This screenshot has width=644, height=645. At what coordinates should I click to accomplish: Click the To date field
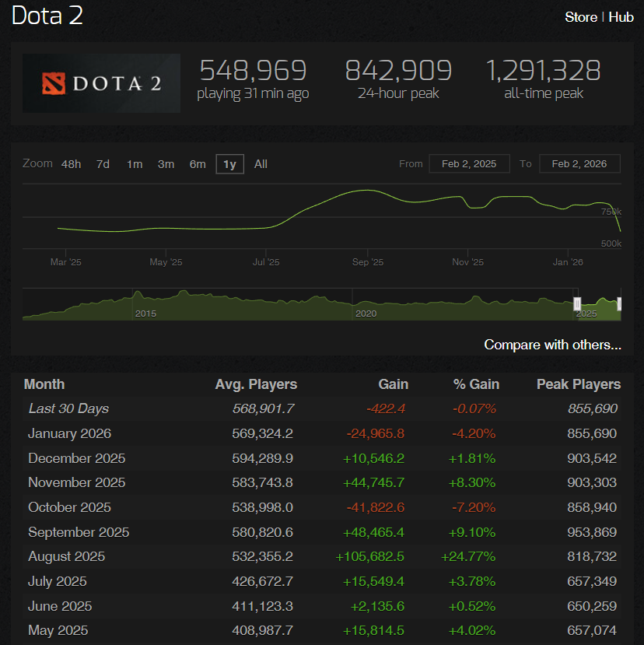coord(579,163)
